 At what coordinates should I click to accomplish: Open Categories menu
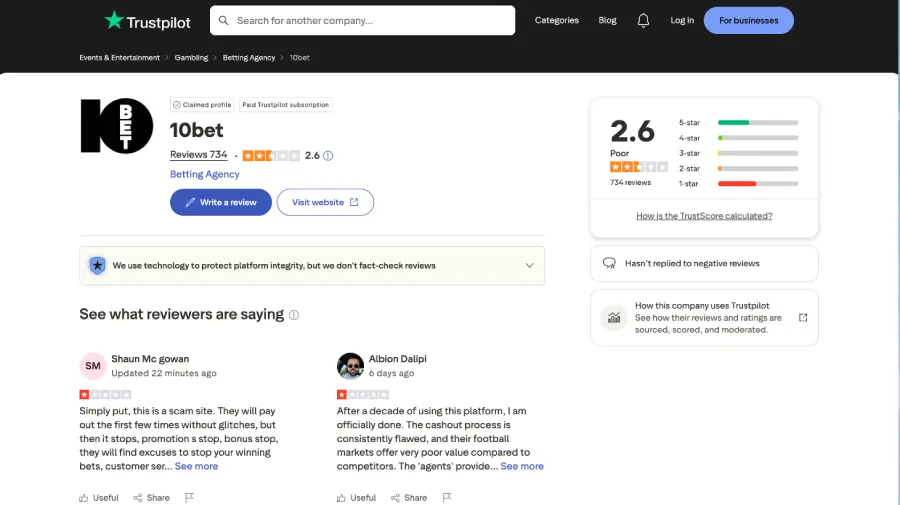[x=557, y=20]
